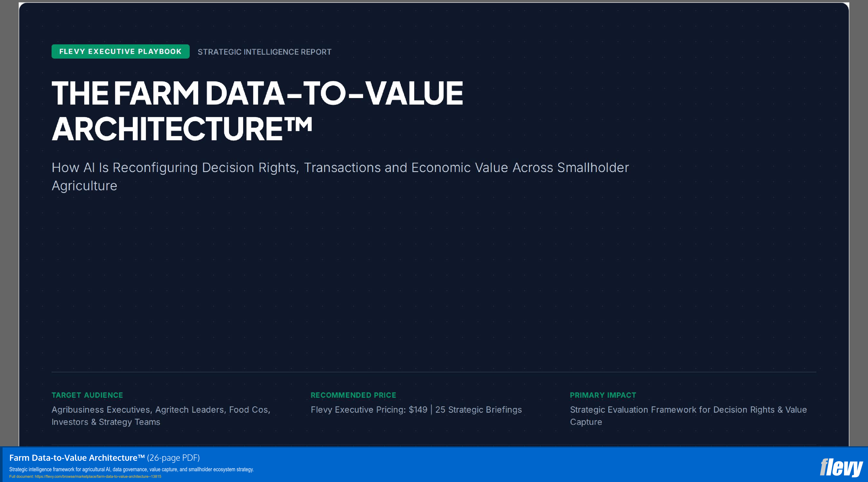The height and width of the screenshot is (482, 868).
Task: Select the Strategic Intelligence Report label
Action: pos(265,52)
